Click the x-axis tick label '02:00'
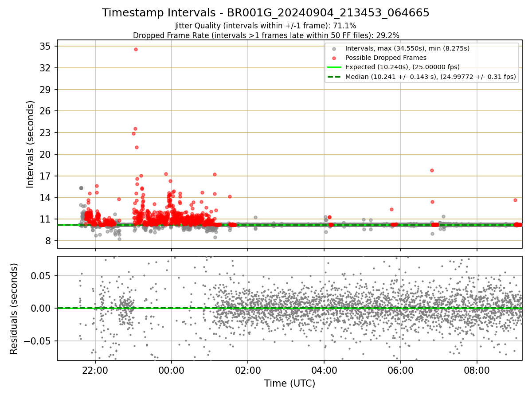Image resolution: width=532 pixels, height=399 pixels. pyautogui.click(x=248, y=371)
